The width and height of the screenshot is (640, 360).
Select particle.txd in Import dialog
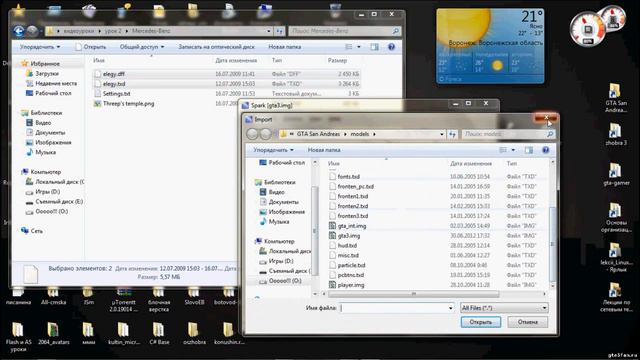pos(351,265)
